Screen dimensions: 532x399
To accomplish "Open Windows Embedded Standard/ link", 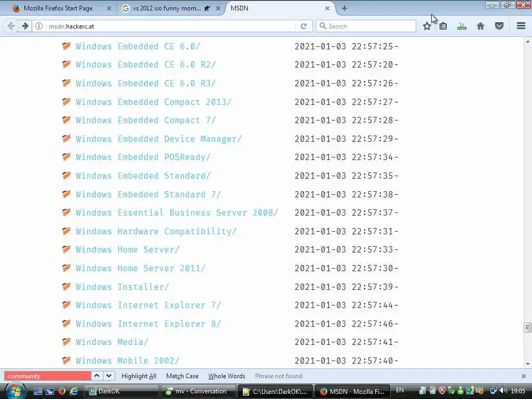I will 143,176.
